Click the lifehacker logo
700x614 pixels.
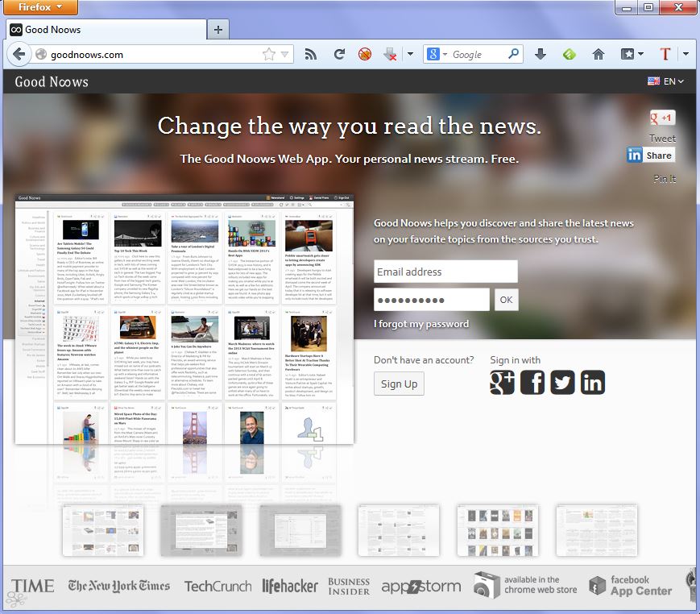(290, 586)
